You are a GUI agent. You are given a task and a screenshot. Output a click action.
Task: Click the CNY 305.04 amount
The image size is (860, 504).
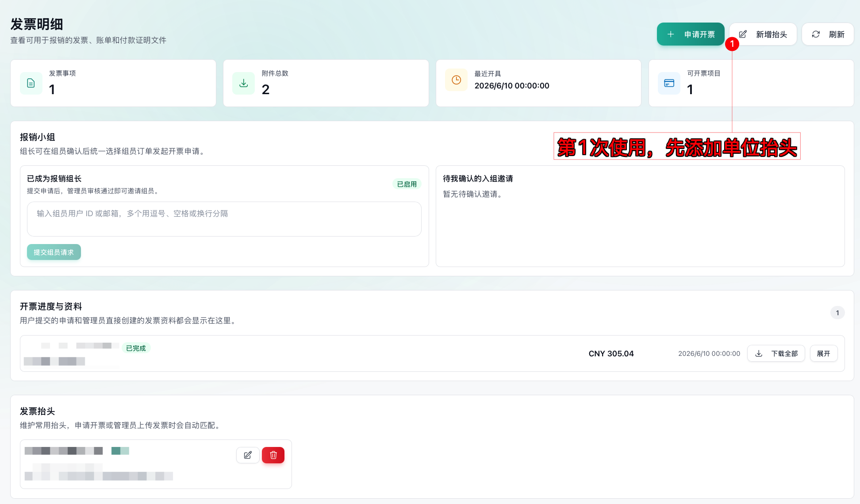[x=611, y=353]
